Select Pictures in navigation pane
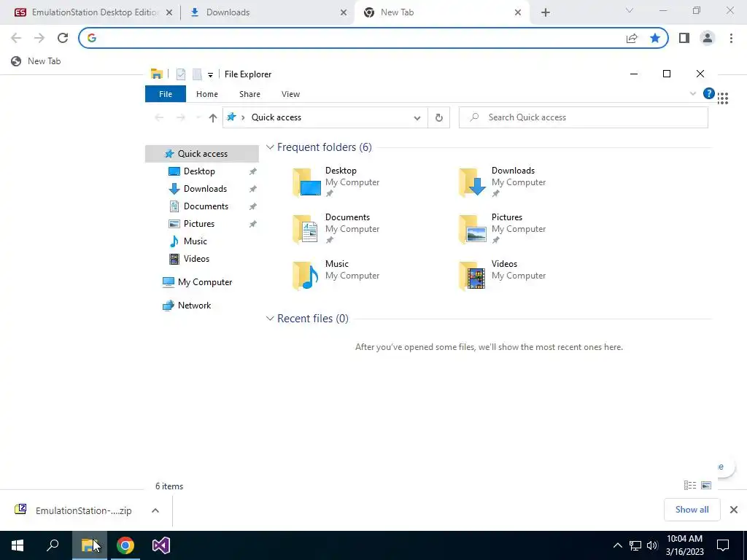 point(198,224)
